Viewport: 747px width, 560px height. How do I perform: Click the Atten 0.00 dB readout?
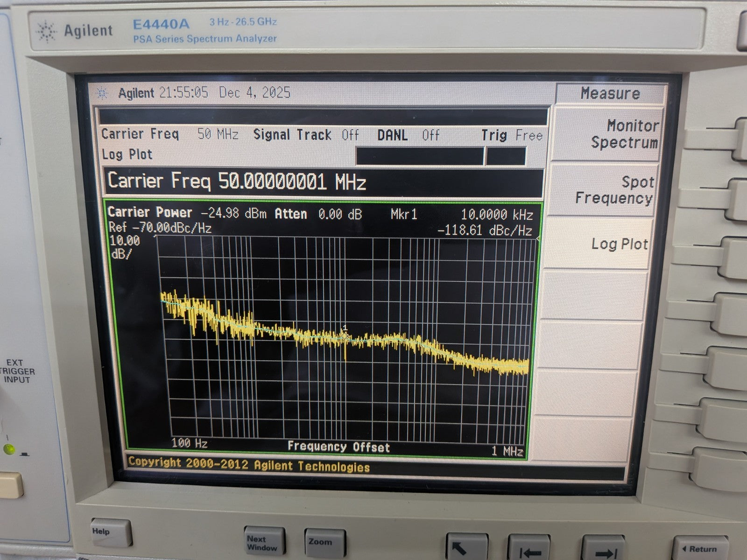coord(318,214)
